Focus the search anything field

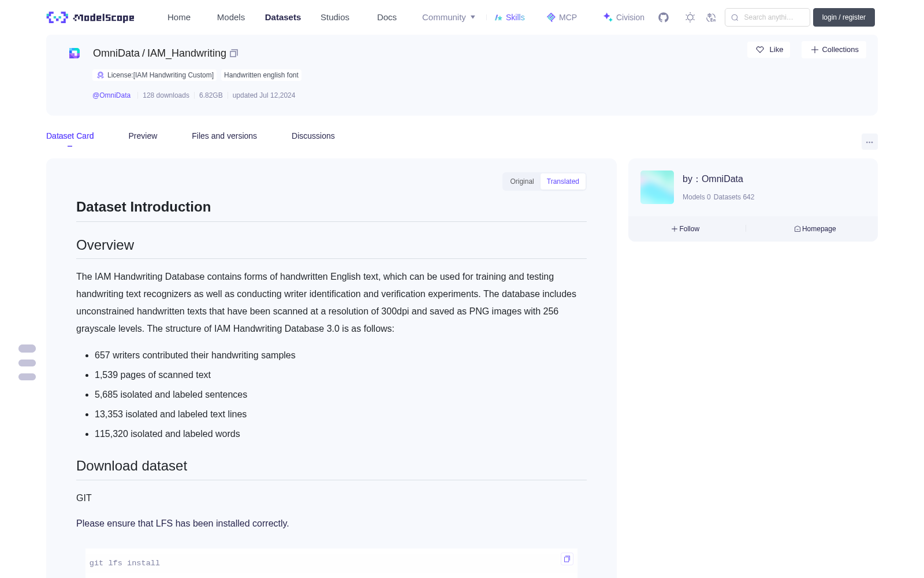[x=767, y=17]
